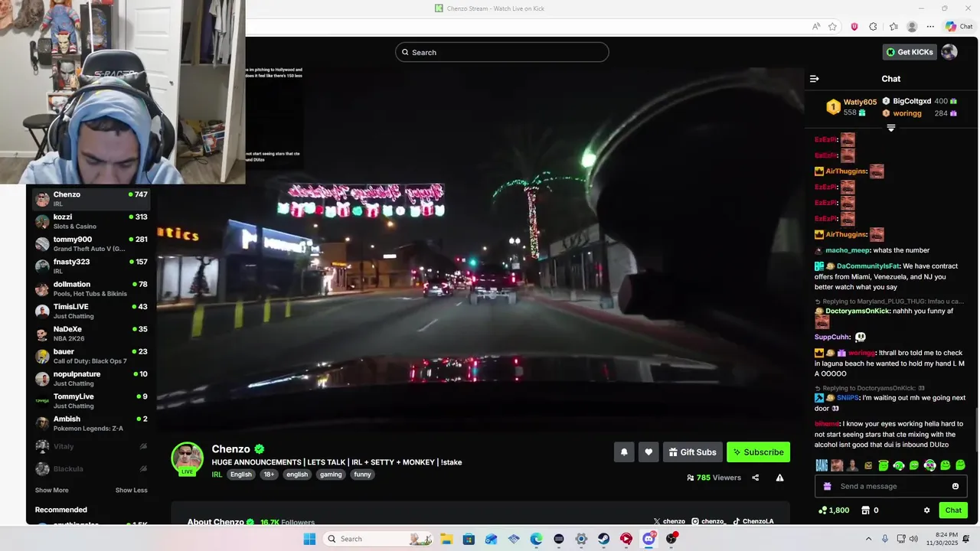Click the English language tag
Image resolution: width=980 pixels, height=551 pixels.
tap(241, 474)
